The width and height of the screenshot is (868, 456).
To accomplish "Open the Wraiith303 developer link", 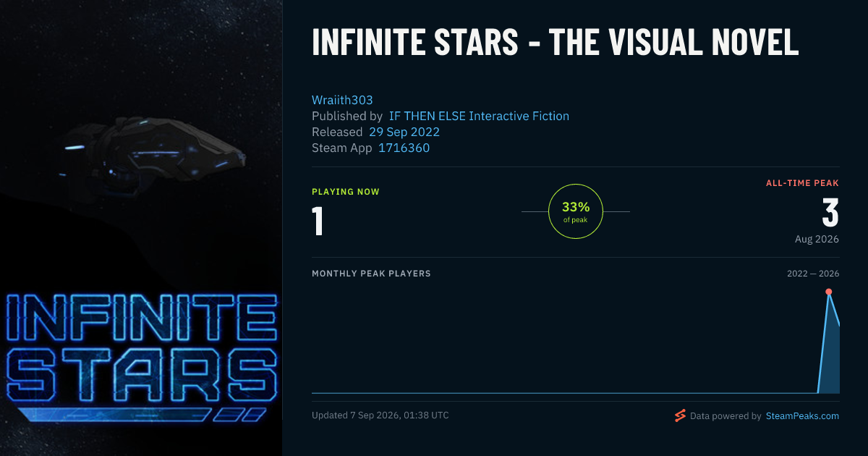I will (x=342, y=100).
